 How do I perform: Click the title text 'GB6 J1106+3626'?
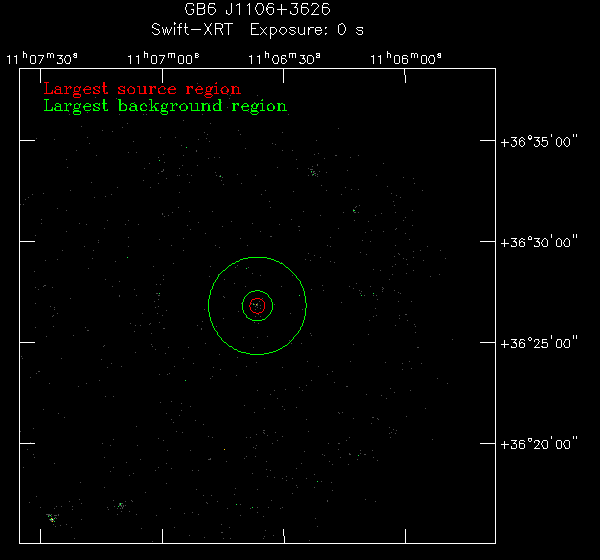257,9
